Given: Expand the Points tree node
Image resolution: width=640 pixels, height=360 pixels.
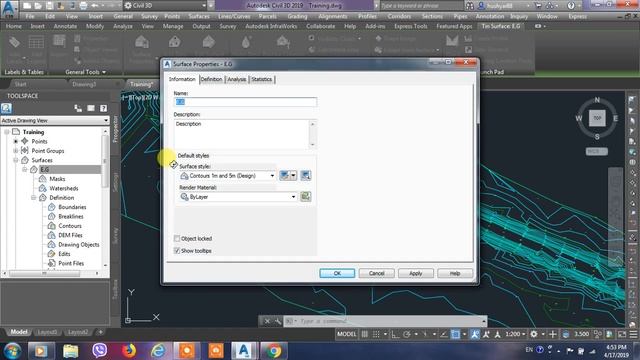Looking at the screenshot, I should coord(16,141).
